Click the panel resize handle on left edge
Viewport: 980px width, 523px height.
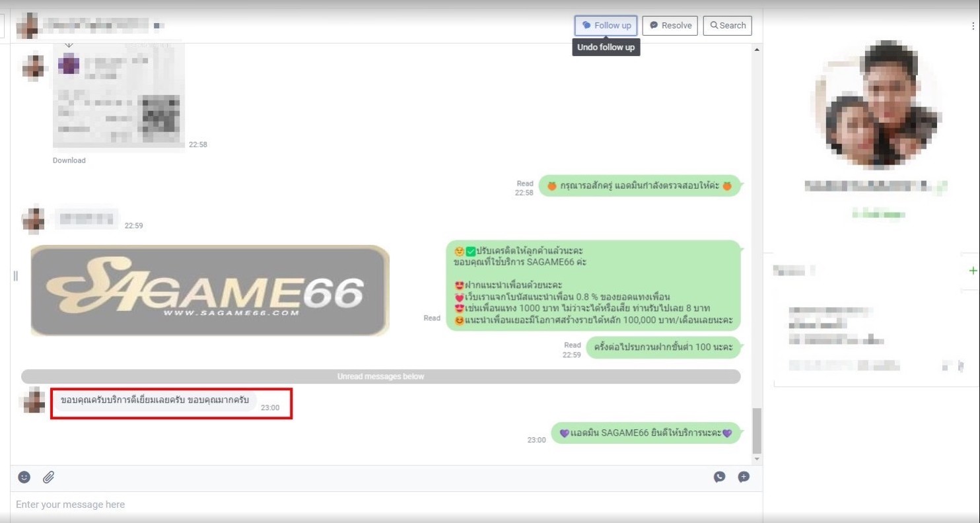[x=16, y=276]
